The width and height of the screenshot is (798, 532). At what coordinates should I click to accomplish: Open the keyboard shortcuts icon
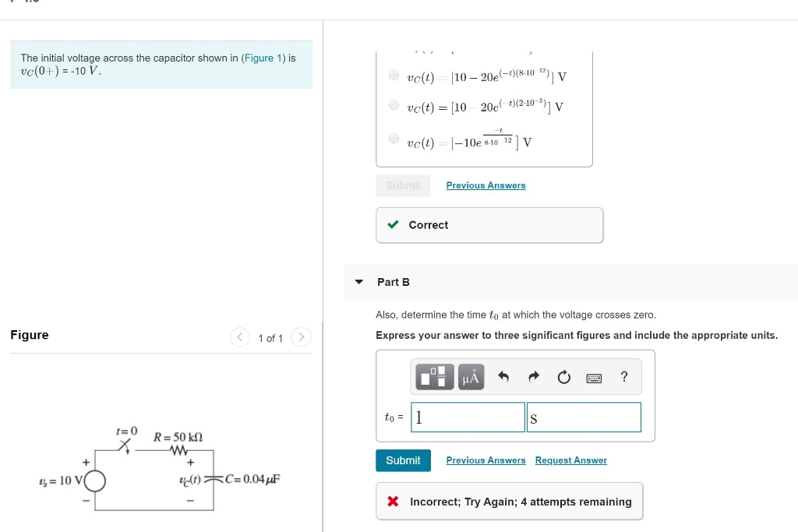tap(594, 377)
